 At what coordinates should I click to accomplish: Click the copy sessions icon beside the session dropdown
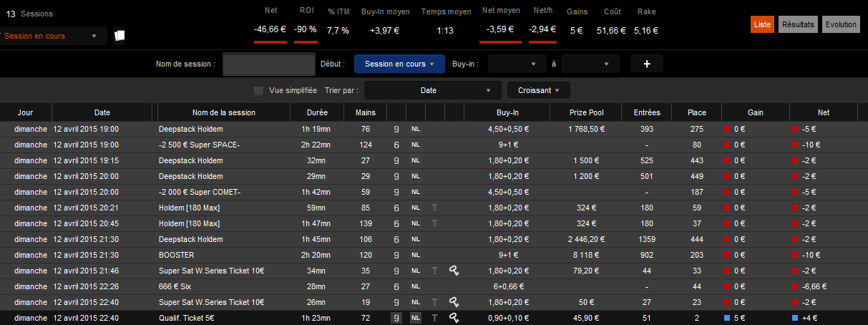pyautogui.click(x=120, y=35)
